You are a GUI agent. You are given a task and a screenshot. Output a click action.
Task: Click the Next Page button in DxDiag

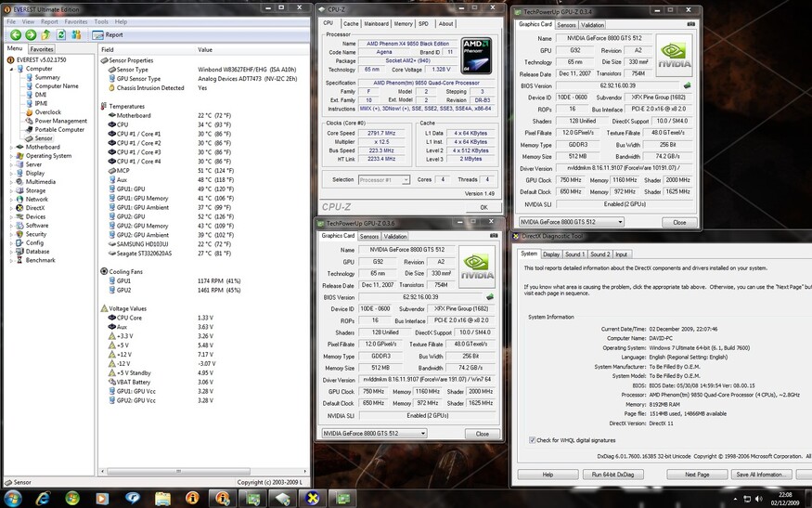697,475
